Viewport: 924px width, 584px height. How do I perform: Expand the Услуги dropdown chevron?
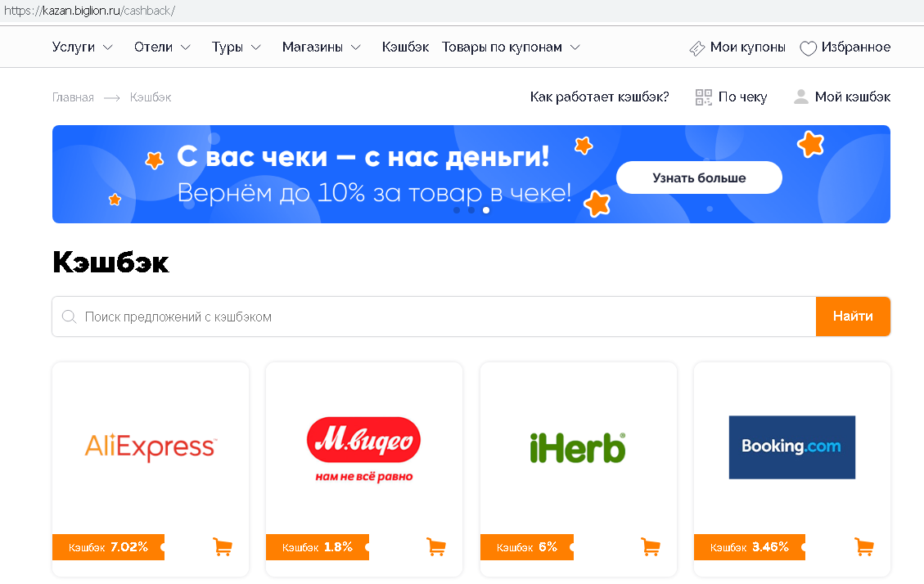click(x=108, y=47)
